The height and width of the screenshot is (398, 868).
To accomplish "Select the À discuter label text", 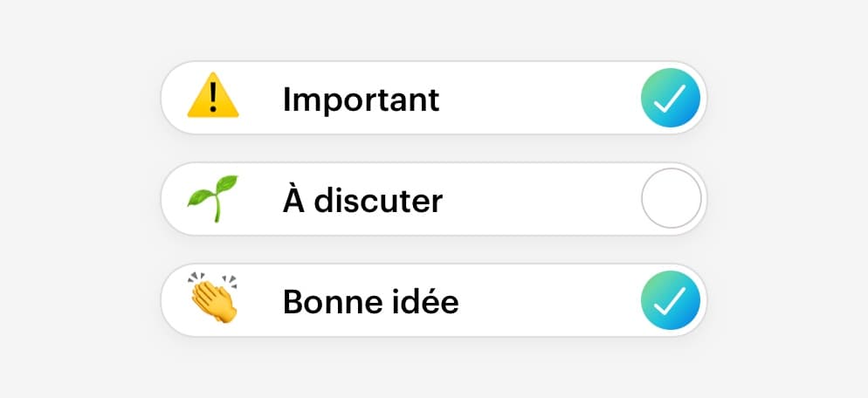I will [x=362, y=200].
